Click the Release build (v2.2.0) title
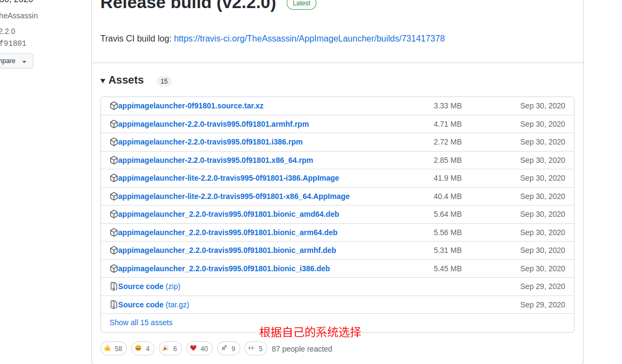Image resolution: width=622 pixels, height=364 pixels. click(188, 5)
